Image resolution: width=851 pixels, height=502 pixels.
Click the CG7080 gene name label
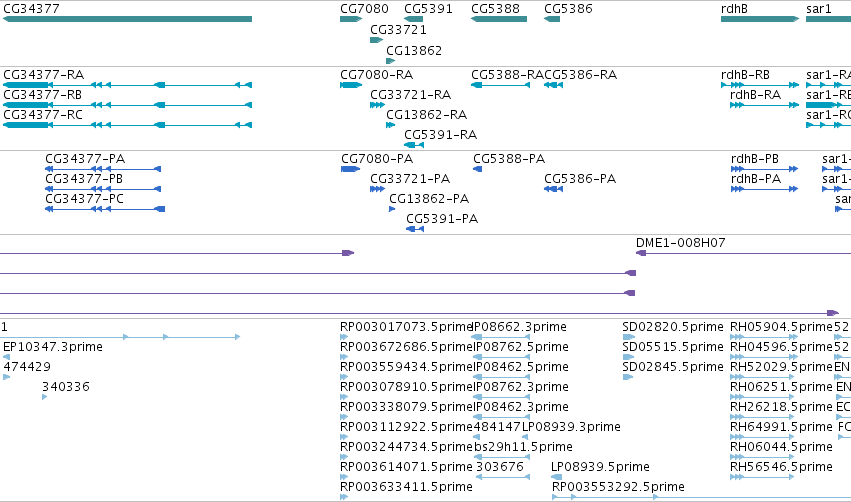pyautogui.click(x=364, y=9)
